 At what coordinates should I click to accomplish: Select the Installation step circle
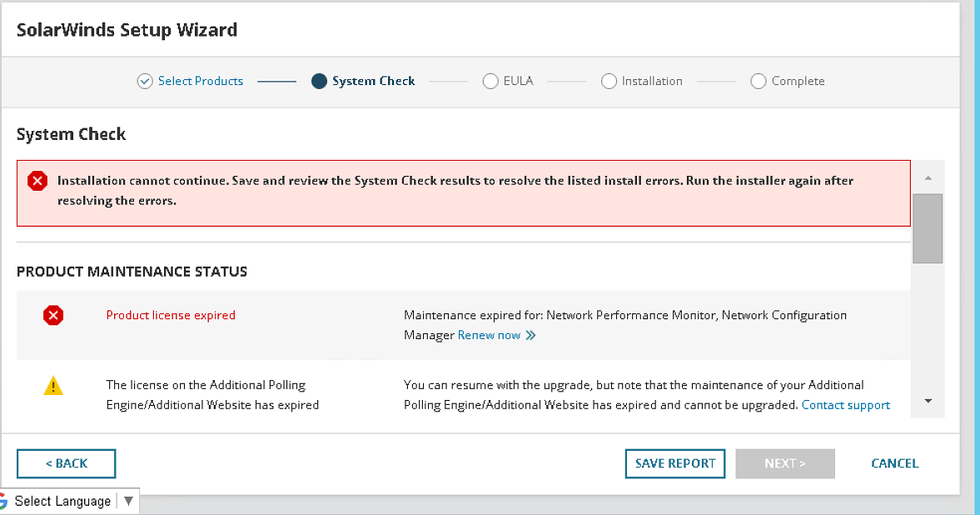(x=609, y=81)
